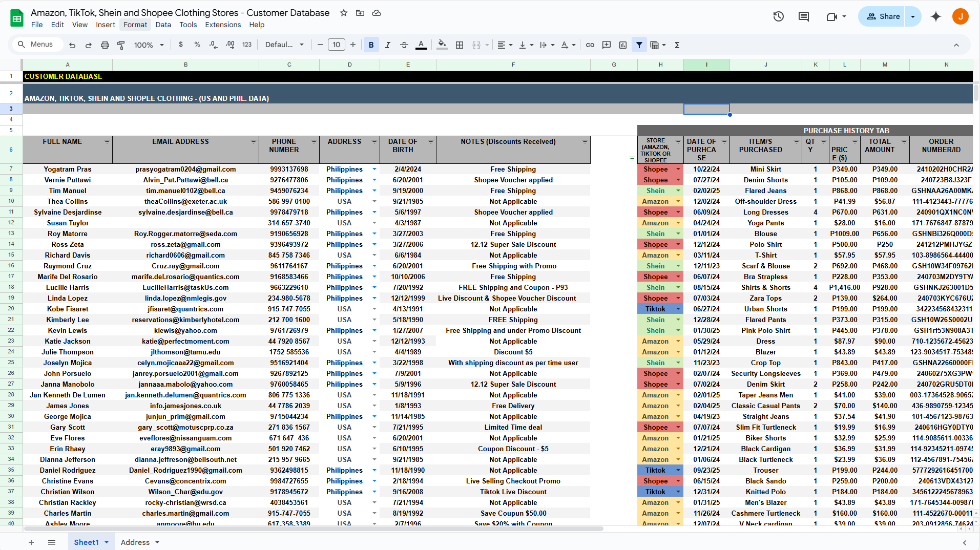This screenshot has height=550, width=980.
Task: Open Join a call camera icon
Action: [831, 16]
